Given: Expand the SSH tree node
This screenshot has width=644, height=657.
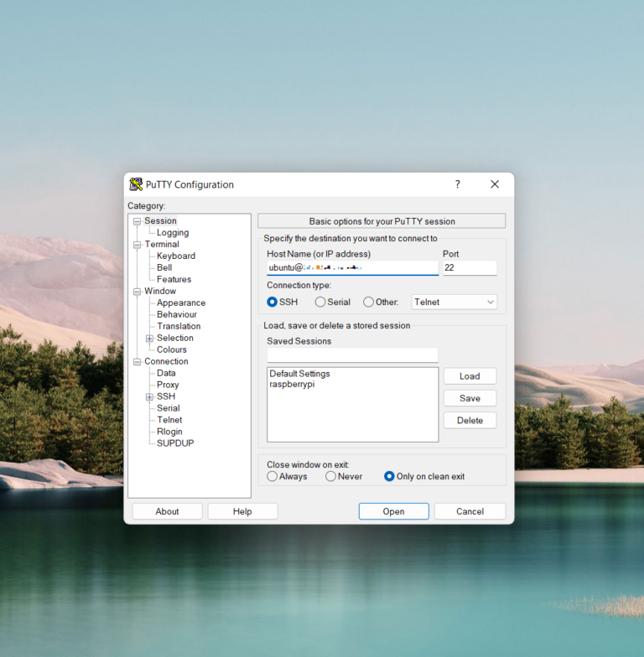Looking at the screenshot, I should (x=149, y=396).
